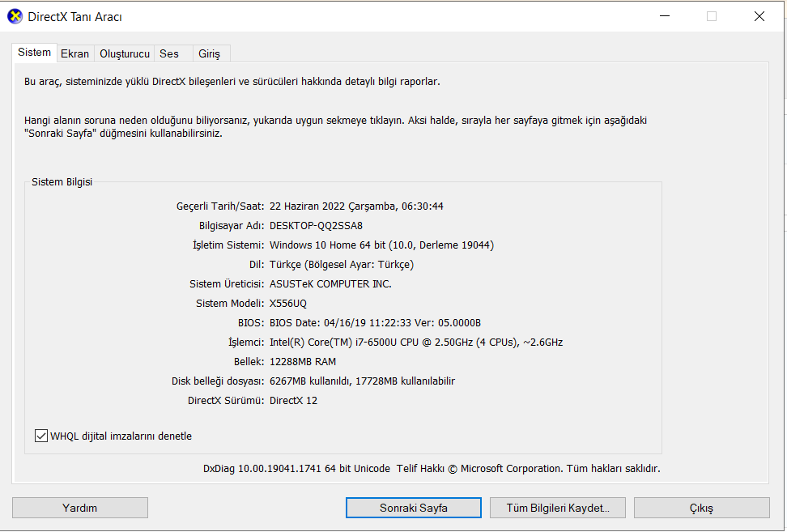The height and width of the screenshot is (532, 787).
Task: Click the Türkçe (Bölgesel Ayar: Türkçe) value
Action: (x=342, y=265)
